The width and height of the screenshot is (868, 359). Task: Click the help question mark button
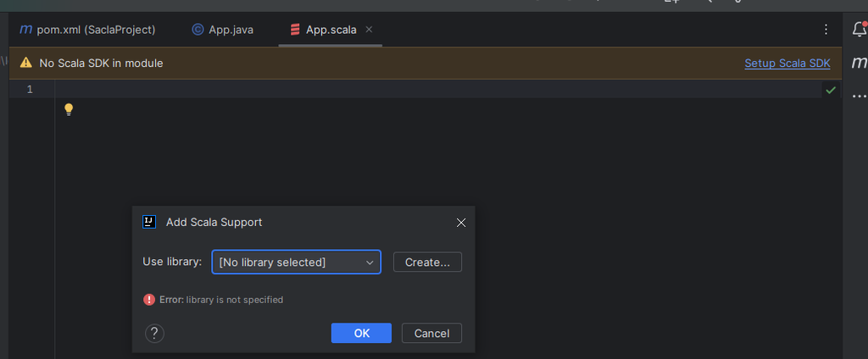pos(154,334)
